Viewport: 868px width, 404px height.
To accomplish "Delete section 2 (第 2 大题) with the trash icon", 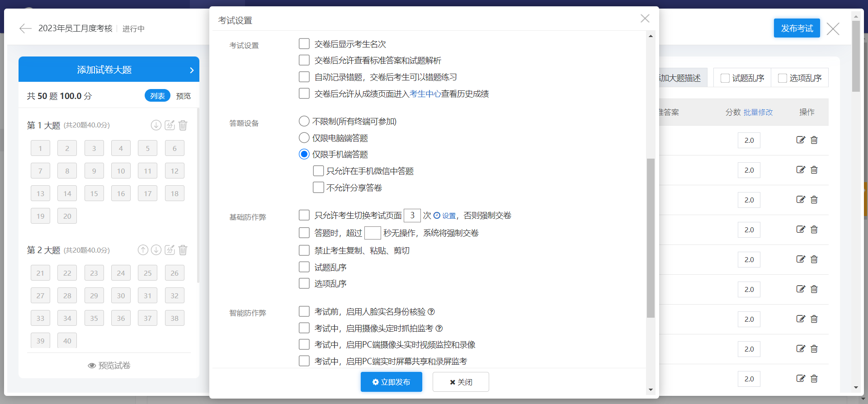I will 183,250.
